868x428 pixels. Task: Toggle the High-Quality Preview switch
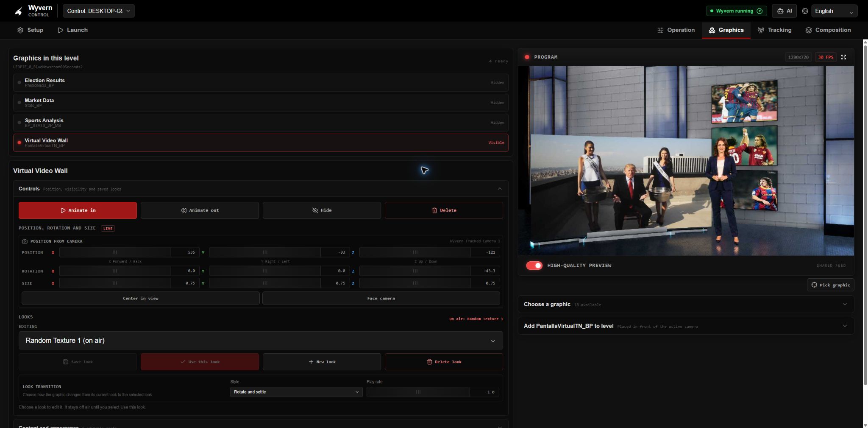coord(534,266)
